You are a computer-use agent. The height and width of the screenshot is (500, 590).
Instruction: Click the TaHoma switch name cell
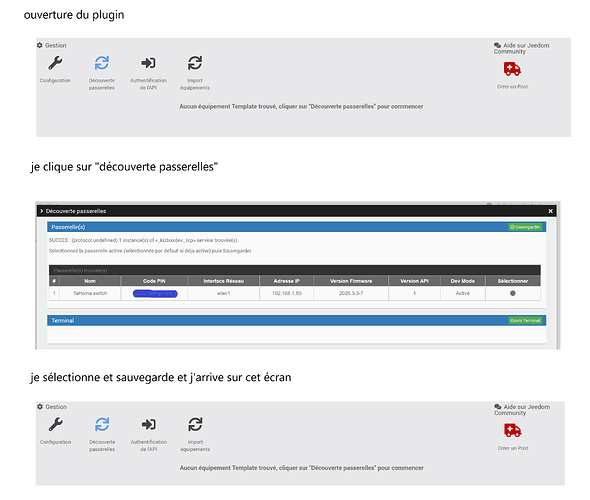point(90,293)
